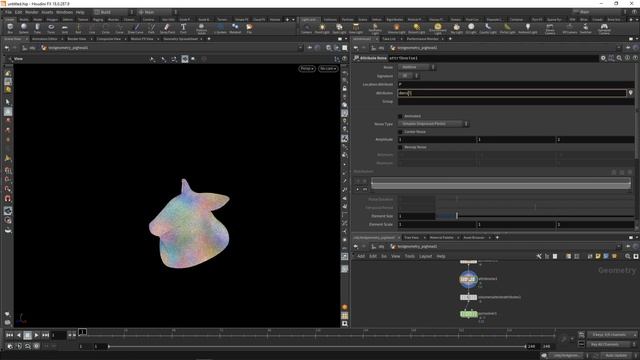This screenshot has height=360, width=640.
Task: Open the No cam dropdown in viewport
Action: coord(328,69)
